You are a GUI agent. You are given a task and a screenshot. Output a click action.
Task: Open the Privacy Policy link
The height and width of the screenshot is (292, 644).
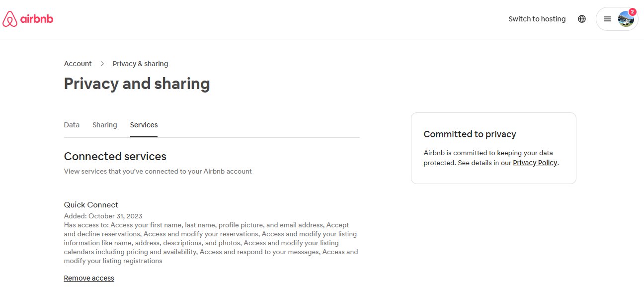(x=535, y=163)
